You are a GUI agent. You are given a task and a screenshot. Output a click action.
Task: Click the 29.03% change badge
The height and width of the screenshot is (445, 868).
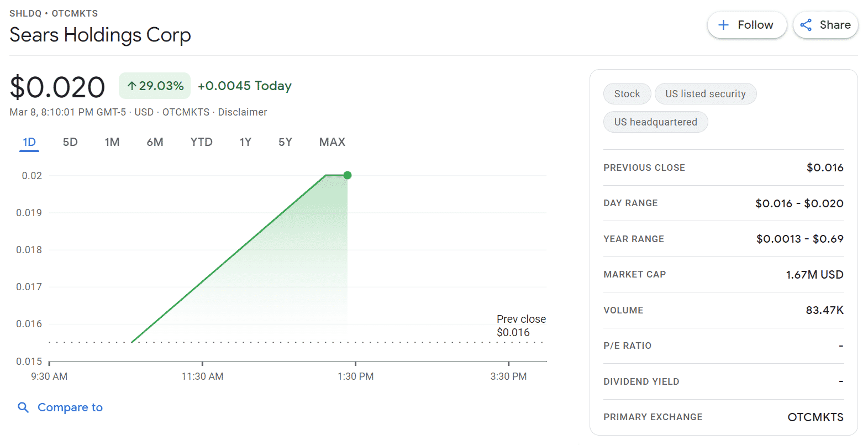click(155, 86)
